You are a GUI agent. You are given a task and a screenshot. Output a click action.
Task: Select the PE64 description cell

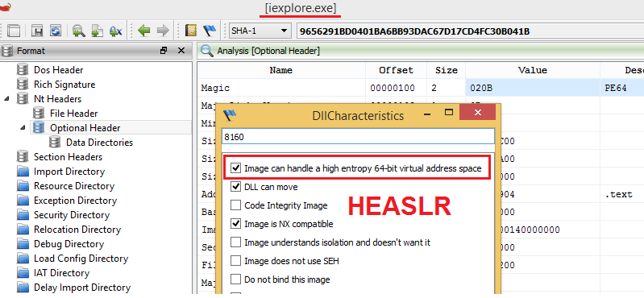[621, 88]
